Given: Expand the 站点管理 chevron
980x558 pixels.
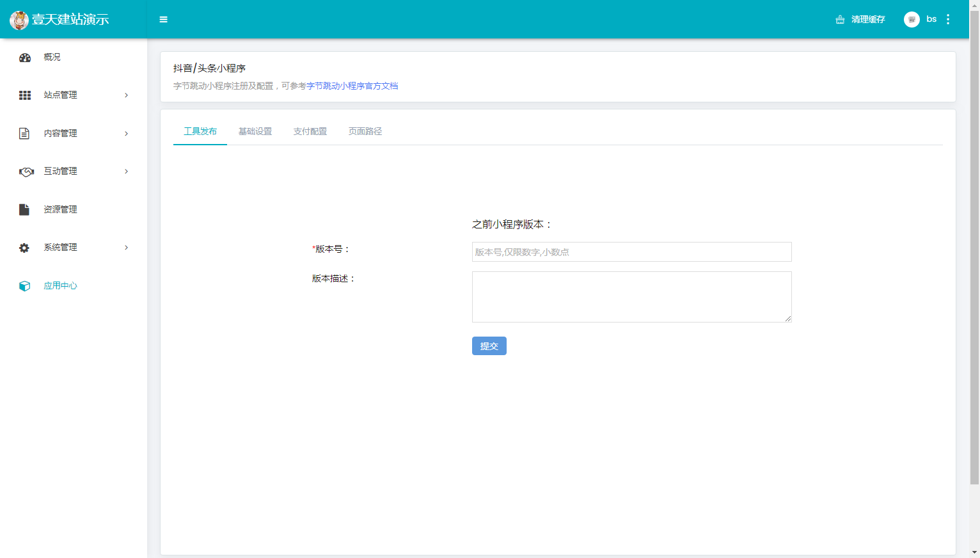Looking at the screenshot, I should coord(126,95).
